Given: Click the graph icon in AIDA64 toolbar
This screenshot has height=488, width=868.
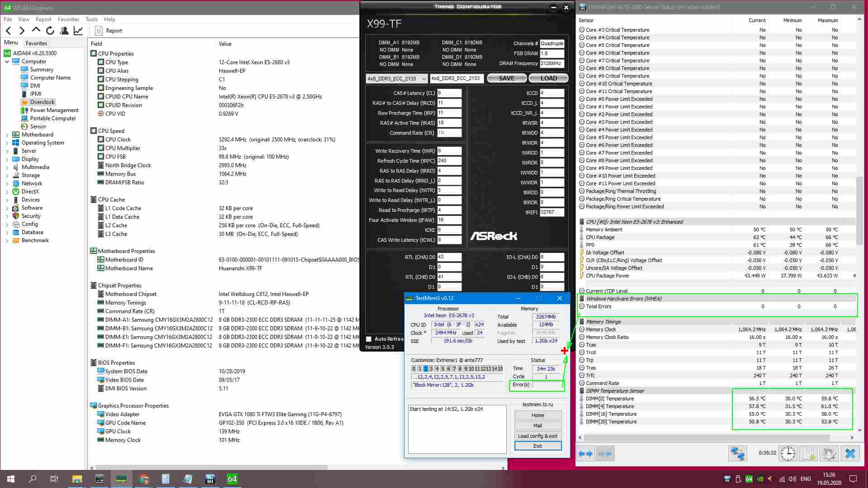Looking at the screenshot, I should pos(78,31).
